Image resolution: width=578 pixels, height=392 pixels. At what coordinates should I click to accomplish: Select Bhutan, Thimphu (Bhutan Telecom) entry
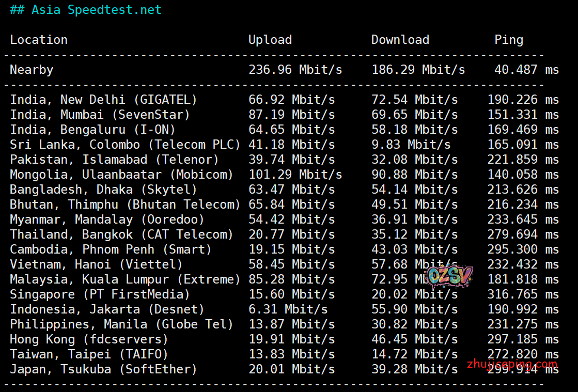pyautogui.click(x=125, y=205)
